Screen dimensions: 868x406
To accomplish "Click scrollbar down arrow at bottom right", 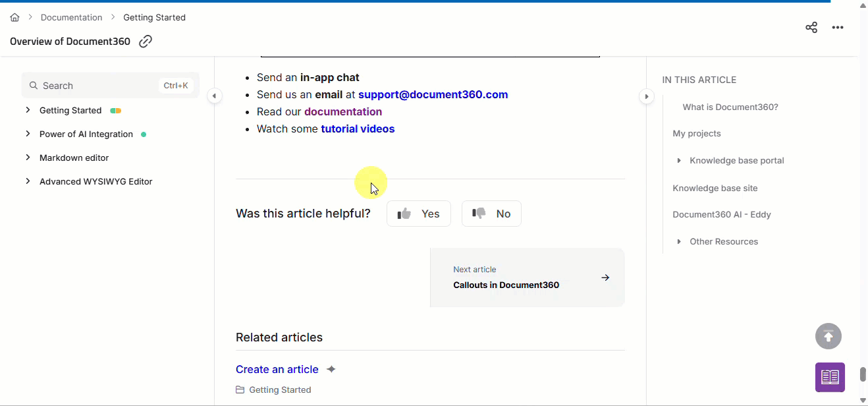I will click(x=863, y=401).
